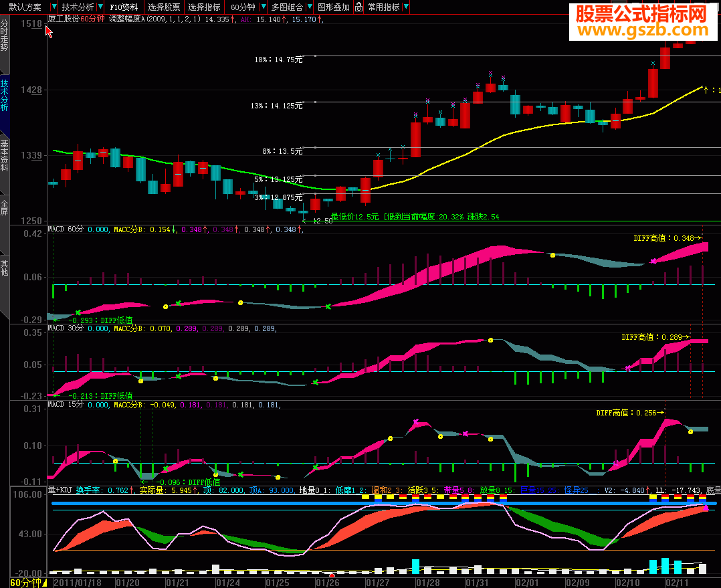Viewport: 721px width, 588px height.
Task: Click the magenta cross marker in MACD 30分 panel
Action: tap(628, 368)
